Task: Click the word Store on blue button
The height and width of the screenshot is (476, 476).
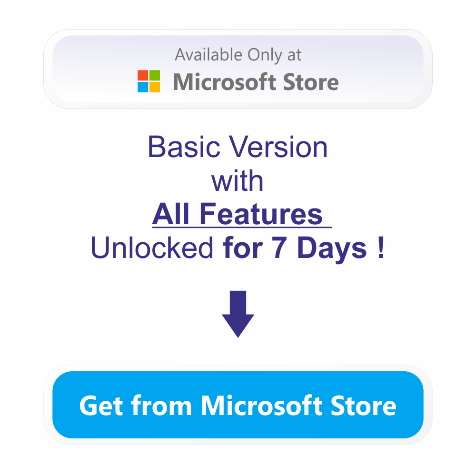Action: [x=363, y=406]
